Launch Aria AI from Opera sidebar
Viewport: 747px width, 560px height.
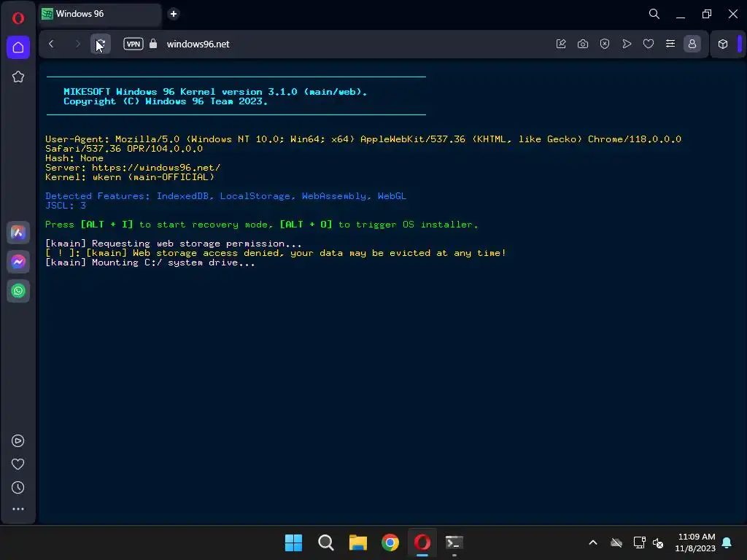[x=18, y=233]
